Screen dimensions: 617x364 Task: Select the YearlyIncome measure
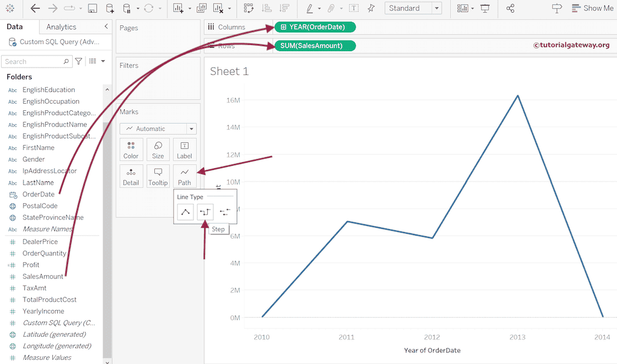click(x=43, y=312)
